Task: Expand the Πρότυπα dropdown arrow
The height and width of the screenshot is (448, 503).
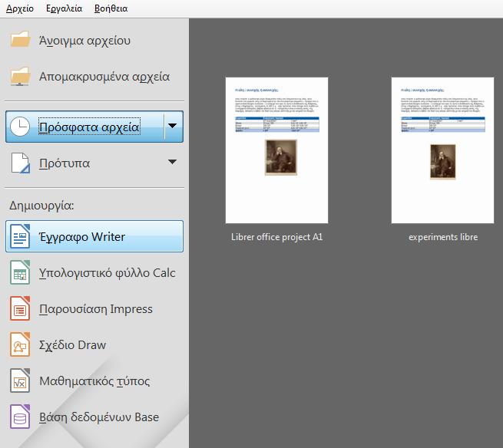Action: [173, 162]
